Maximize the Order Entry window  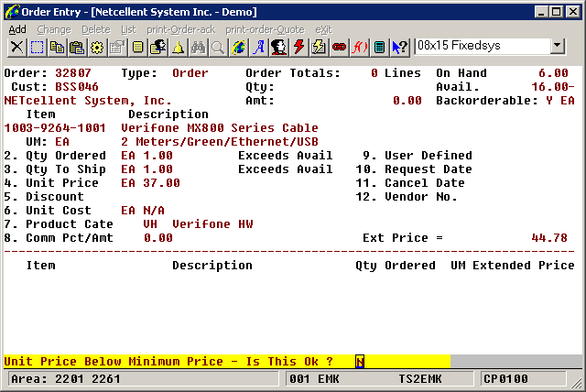(x=557, y=12)
